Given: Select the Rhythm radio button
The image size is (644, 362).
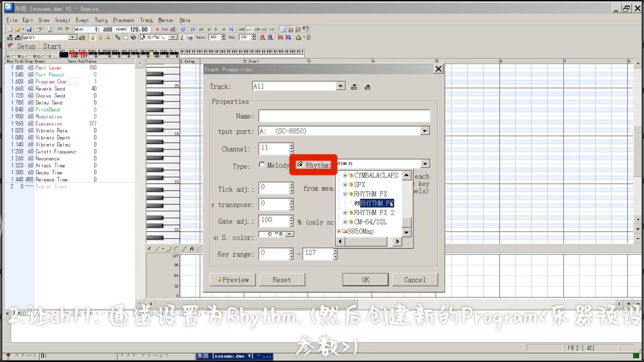Looking at the screenshot, I should [300, 165].
